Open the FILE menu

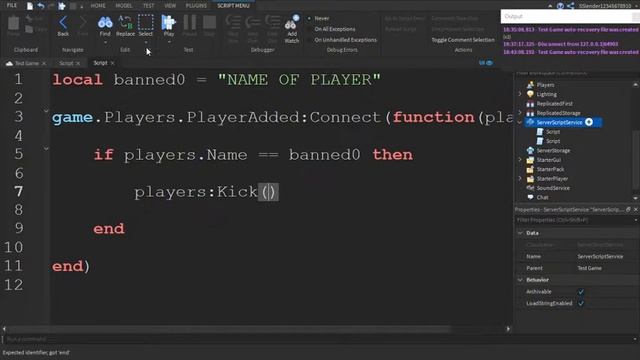[x=12, y=5]
